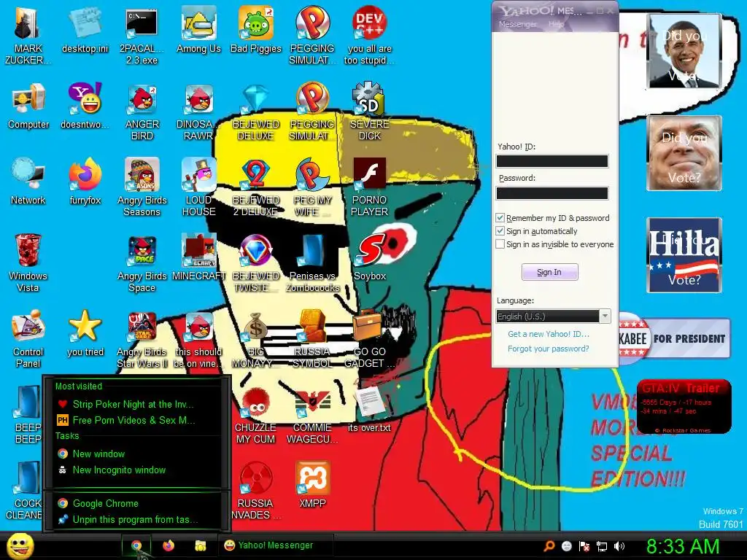Click the magnifier search tray icon
Screen dimensions: 747x560
point(549,546)
